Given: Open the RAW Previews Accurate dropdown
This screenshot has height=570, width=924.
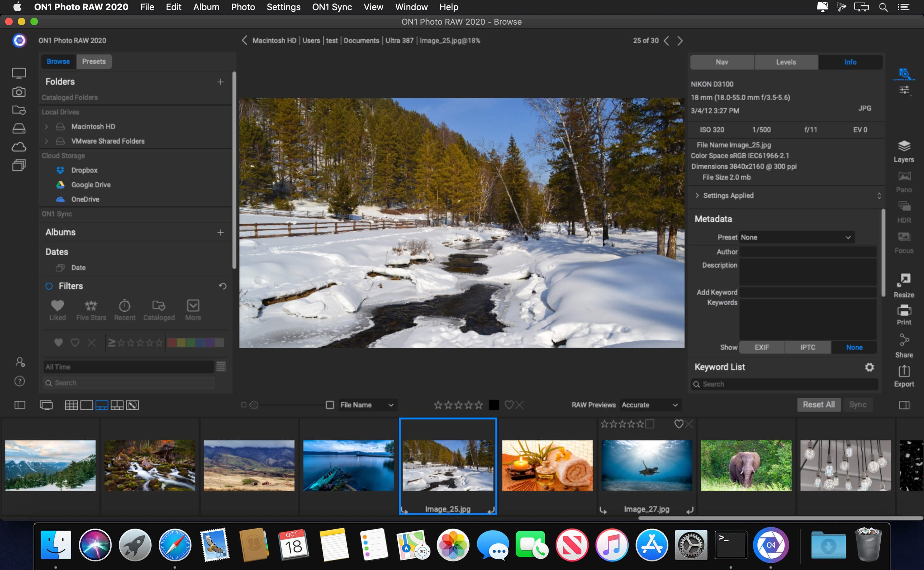Looking at the screenshot, I should tap(650, 405).
